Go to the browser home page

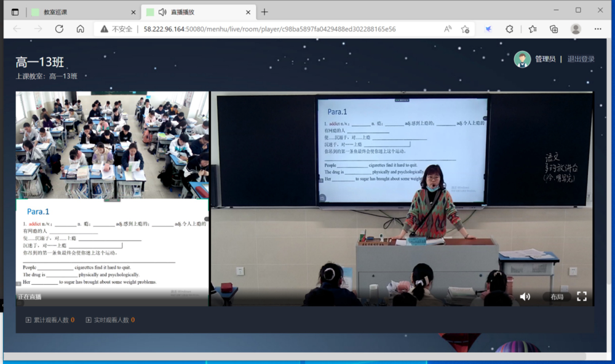(80, 29)
